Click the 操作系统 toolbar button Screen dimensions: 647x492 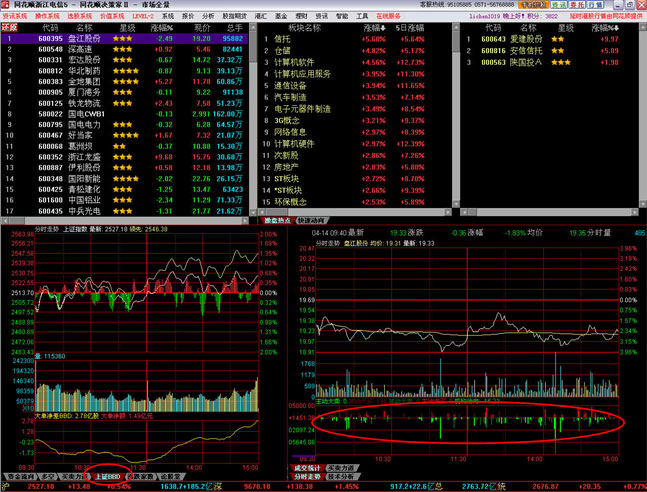point(46,17)
